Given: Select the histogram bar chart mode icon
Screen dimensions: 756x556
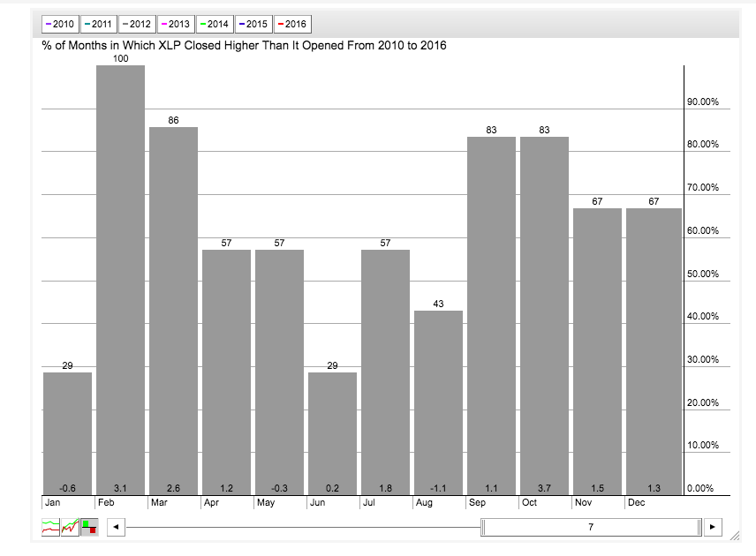Looking at the screenshot, I should click(x=89, y=527).
